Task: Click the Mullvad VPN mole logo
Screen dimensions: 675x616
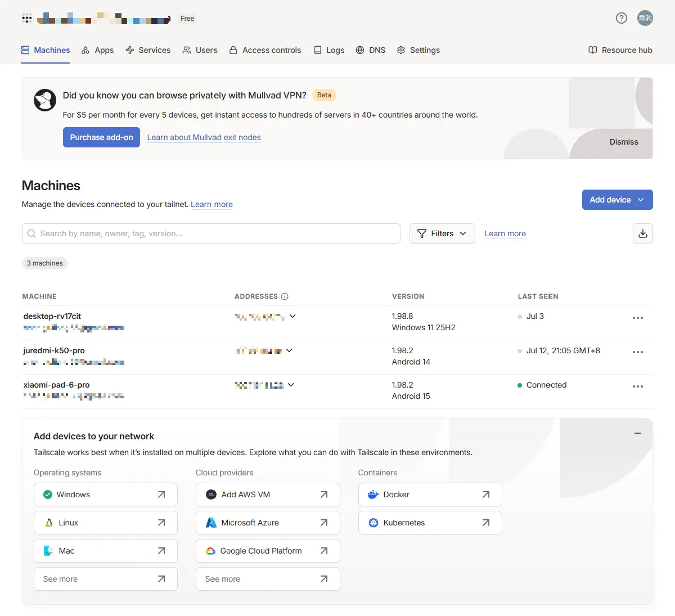Action: pyautogui.click(x=45, y=100)
